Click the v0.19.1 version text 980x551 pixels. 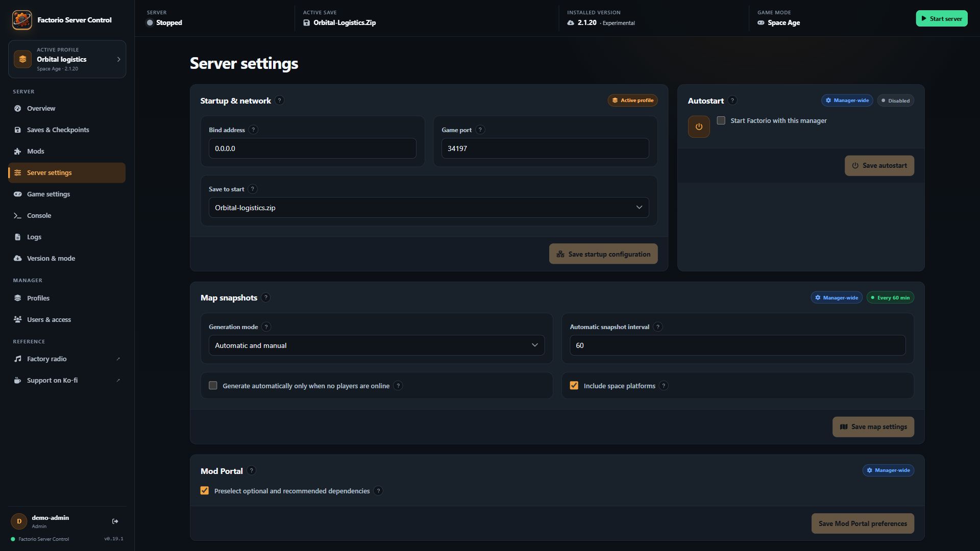coord(114,539)
